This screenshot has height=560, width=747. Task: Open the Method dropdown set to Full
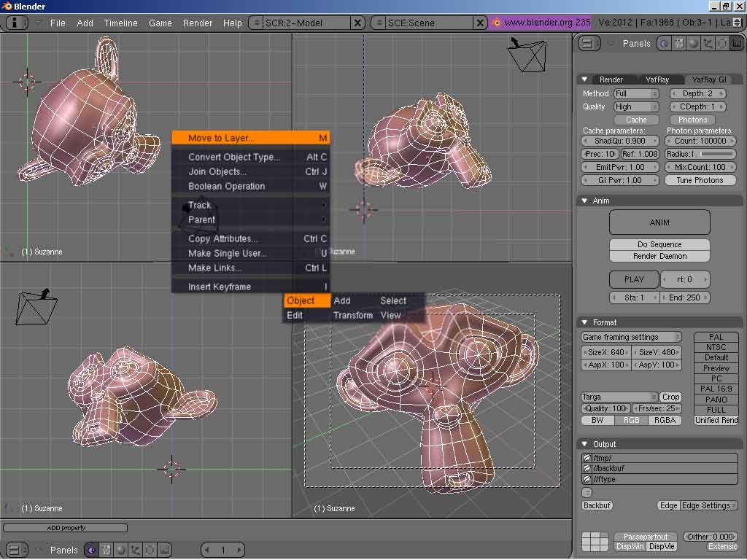coord(635,93)
